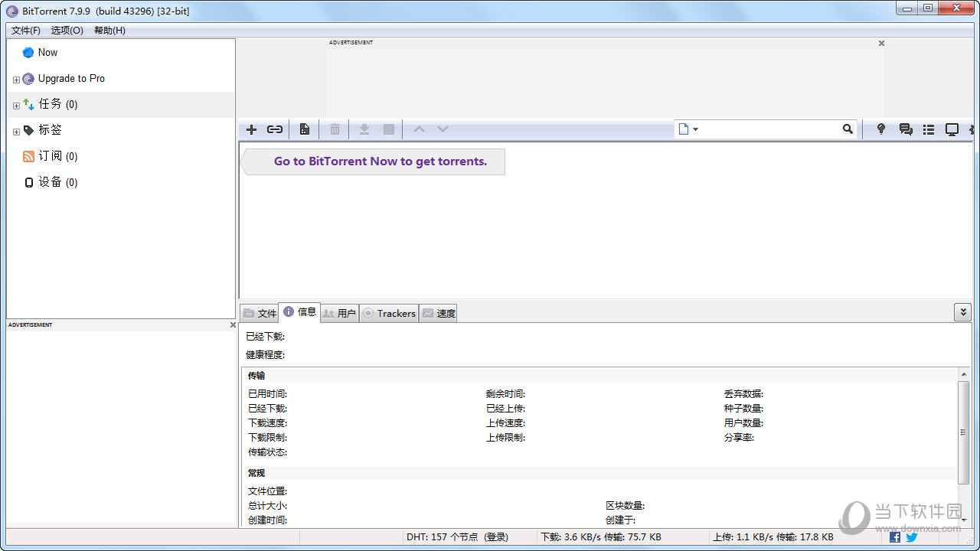Click the info pane vertical scrollbar thumb
This screenshot has height=551, width=980.
[x=964, y=432]
